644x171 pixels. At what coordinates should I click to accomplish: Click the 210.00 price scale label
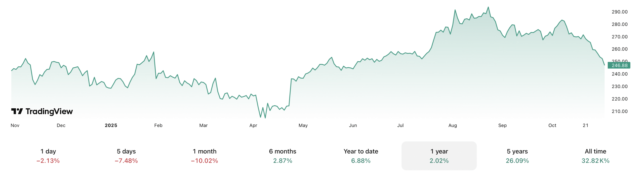click(x=620, y=111)
